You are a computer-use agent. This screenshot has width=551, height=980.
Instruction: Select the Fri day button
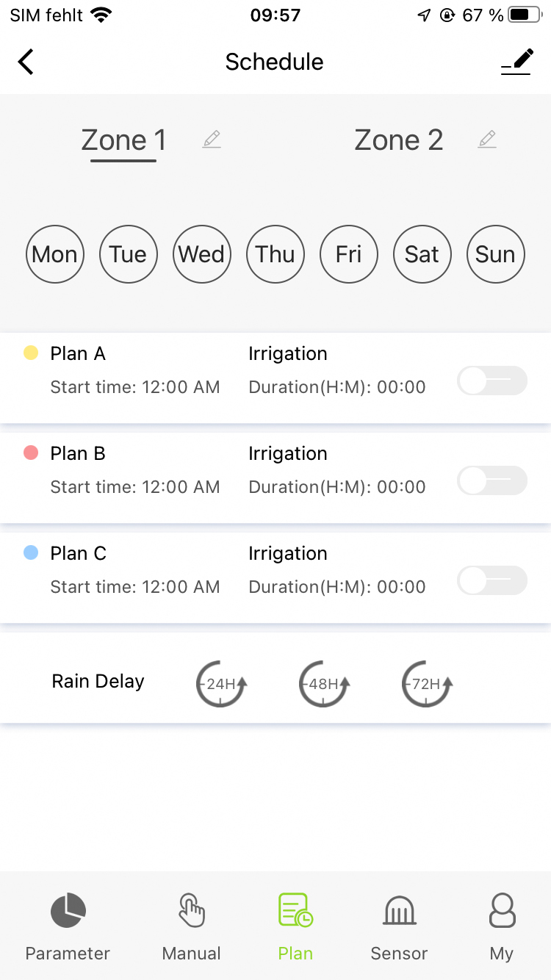[349, 254]
